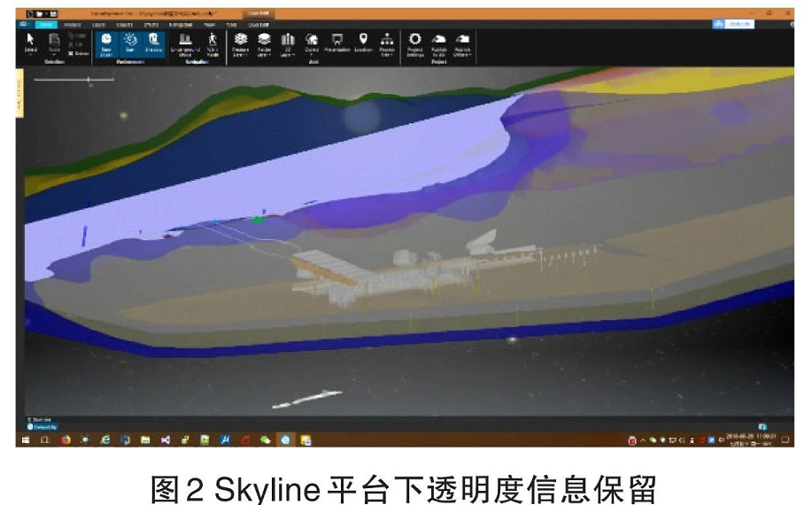Open File Explorer from the taskbar
Image resolution: width=812 pixels, height=505 pixels.
click(145, 440)
